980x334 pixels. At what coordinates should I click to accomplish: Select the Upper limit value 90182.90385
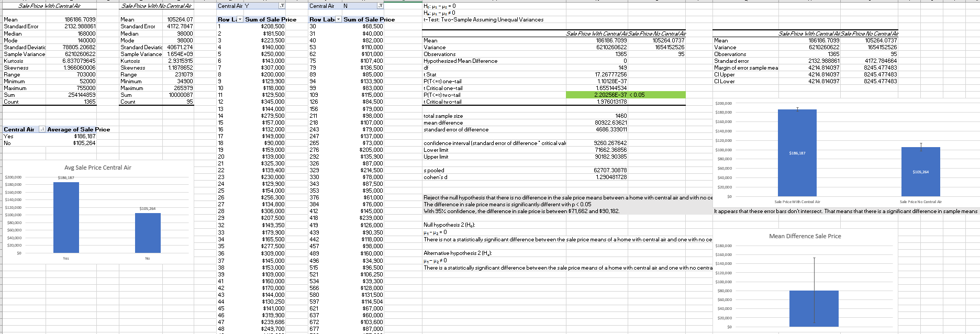click(x=610, y=157)
